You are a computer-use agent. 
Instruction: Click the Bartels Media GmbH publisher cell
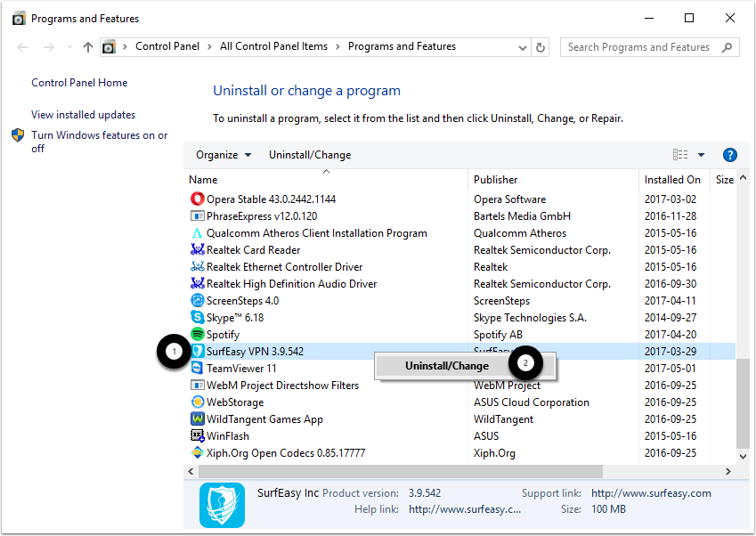click(x=522, y=216)
